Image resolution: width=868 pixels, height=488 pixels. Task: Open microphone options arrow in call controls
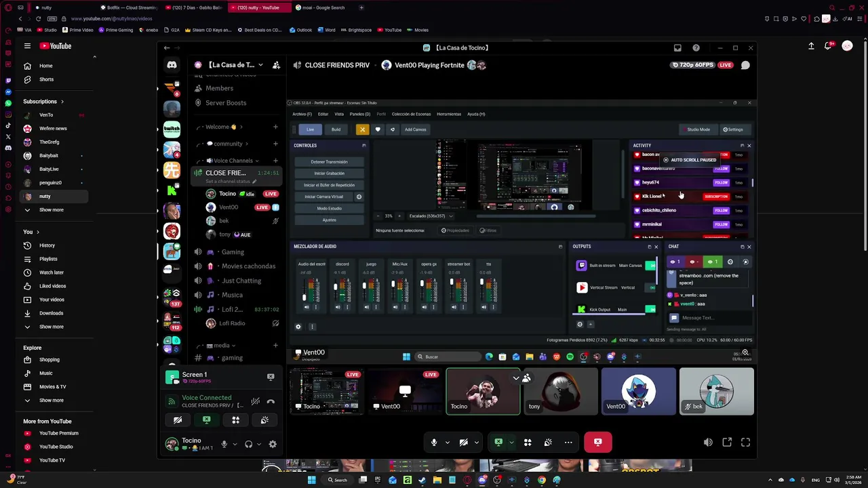coord(447,443)
